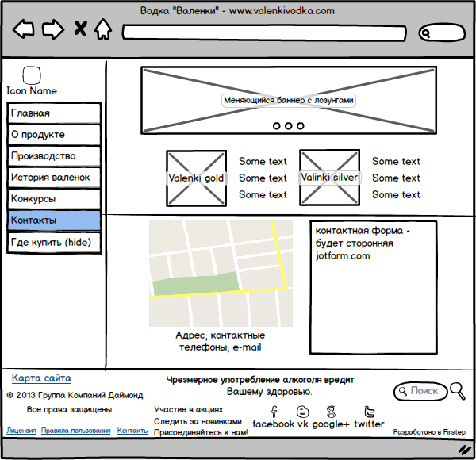Open the Главная menu item
Screen dimensions: 476x460
pyautogui.click(x=54, y=113)
